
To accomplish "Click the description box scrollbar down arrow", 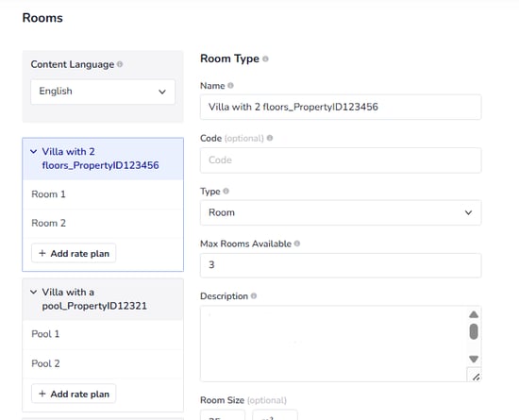I will (x=474, y=359).
